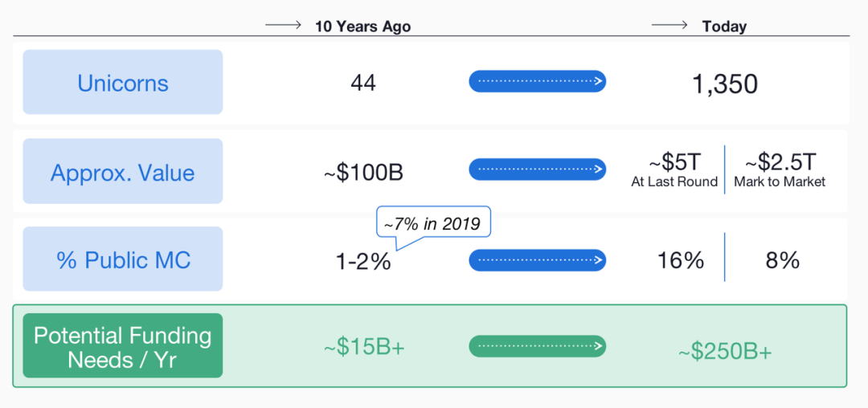Click the "~7% in 2019" callout bubble
The height and width of the screenshot is (408, 868).
(432, 224)
